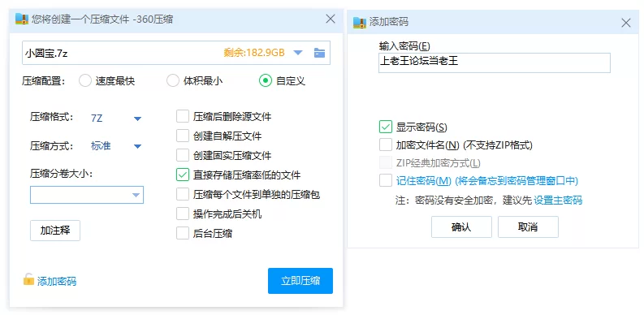Click the 立即压缩 button

(300, 281)
